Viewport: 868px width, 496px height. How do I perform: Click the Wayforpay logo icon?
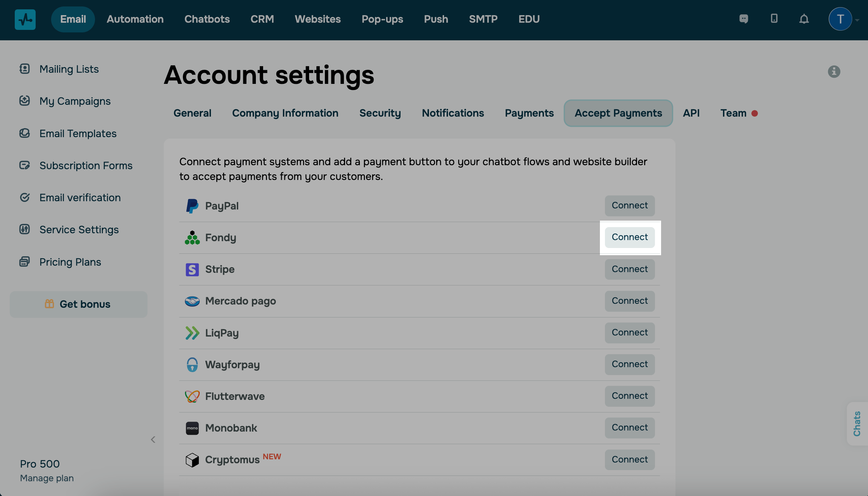(x=192, y=365)
